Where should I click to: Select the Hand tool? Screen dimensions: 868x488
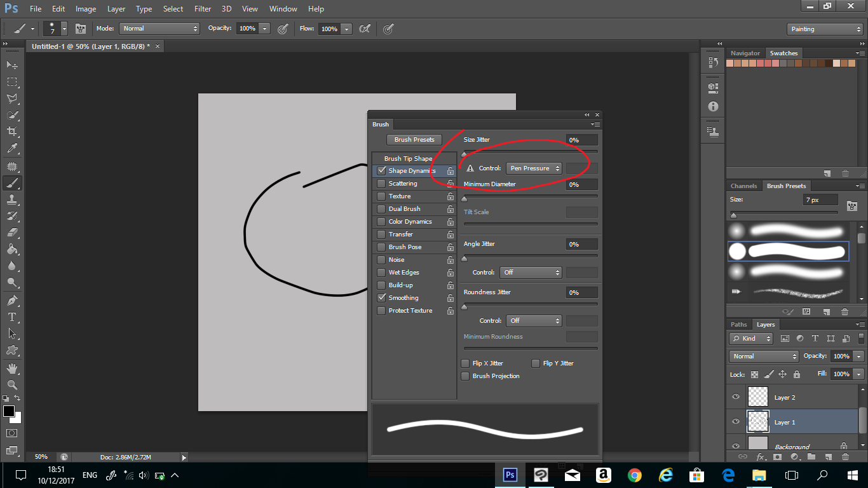click(12, 368)
